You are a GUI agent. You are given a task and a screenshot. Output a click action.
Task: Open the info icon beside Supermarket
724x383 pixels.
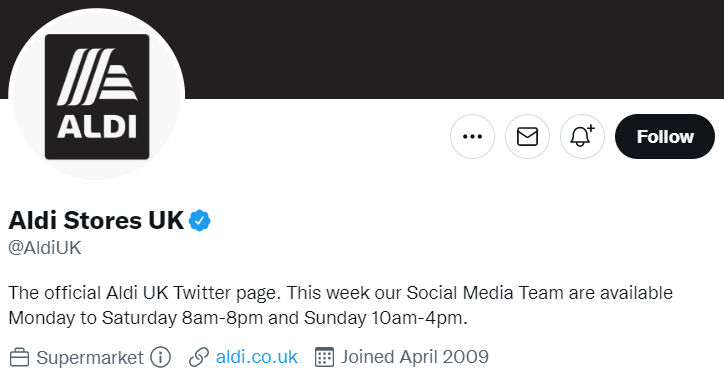[160, 357]
